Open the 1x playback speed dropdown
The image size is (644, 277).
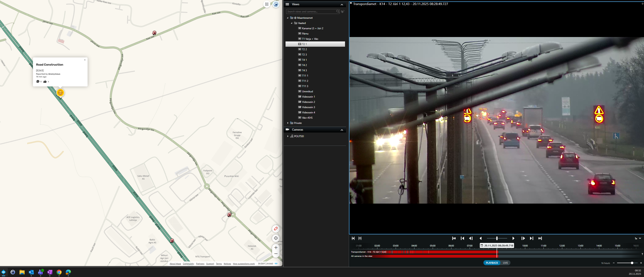pos(638,238)
